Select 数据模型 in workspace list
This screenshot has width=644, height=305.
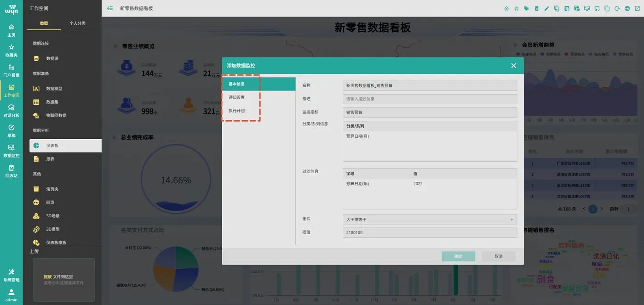click(64, 89)
